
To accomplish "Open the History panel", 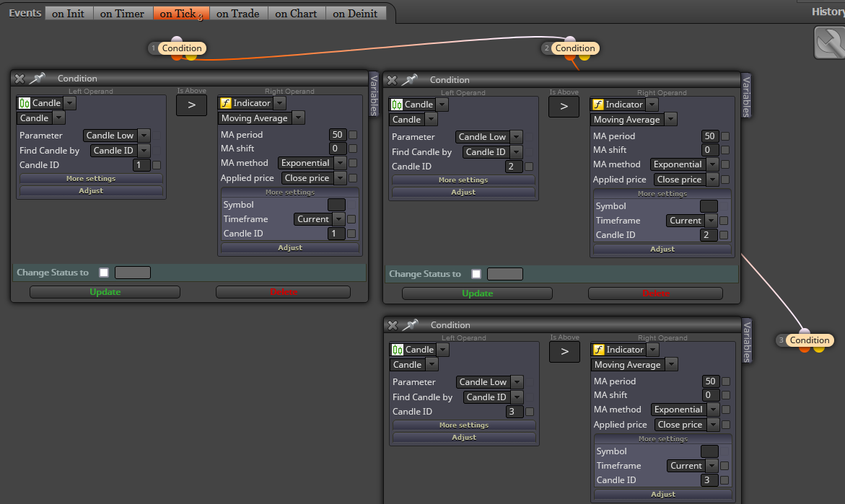I will 828,12.
